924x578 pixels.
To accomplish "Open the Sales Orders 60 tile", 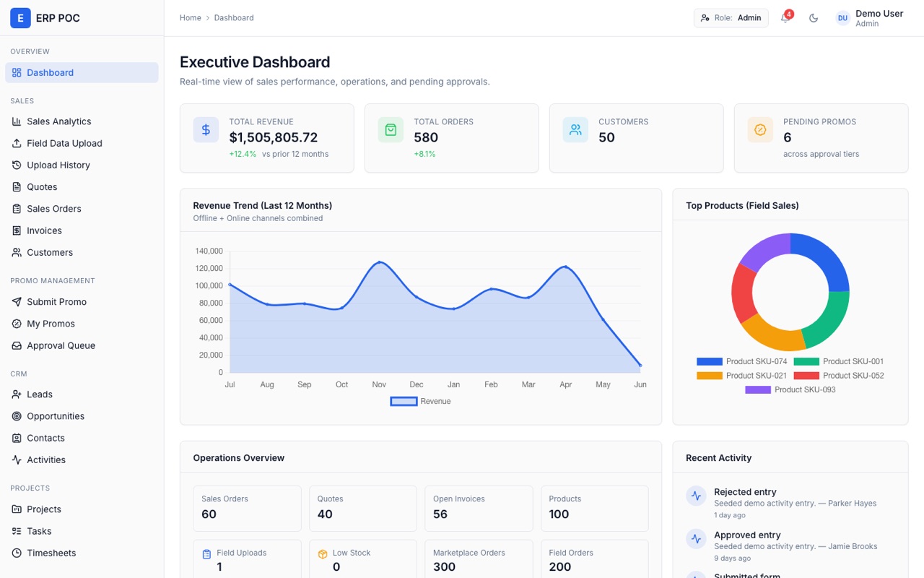I will pos(247,509).
